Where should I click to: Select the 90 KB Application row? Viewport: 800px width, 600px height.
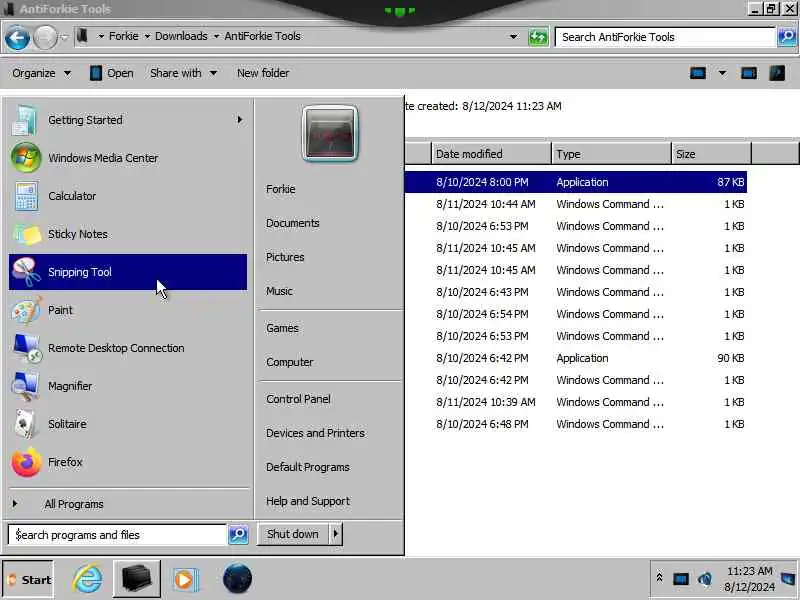point(576,358)
